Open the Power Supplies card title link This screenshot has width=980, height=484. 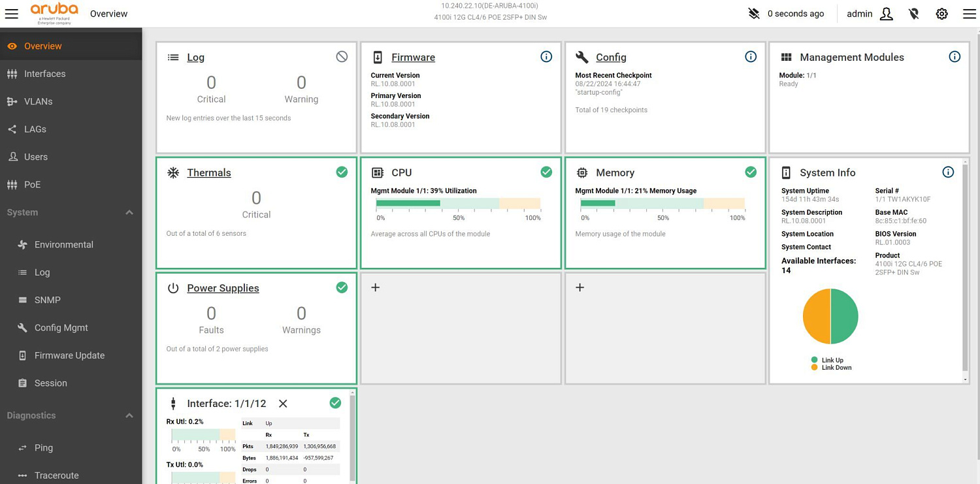click(223, 288)
